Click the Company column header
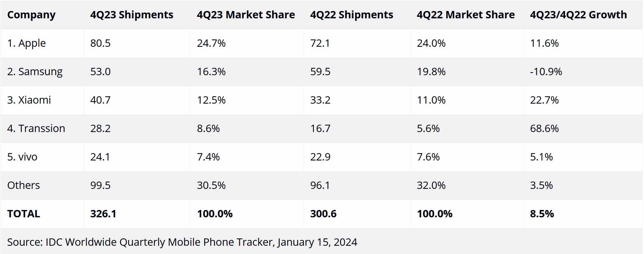This screenshot has width=644, height=254. (31, 15)
